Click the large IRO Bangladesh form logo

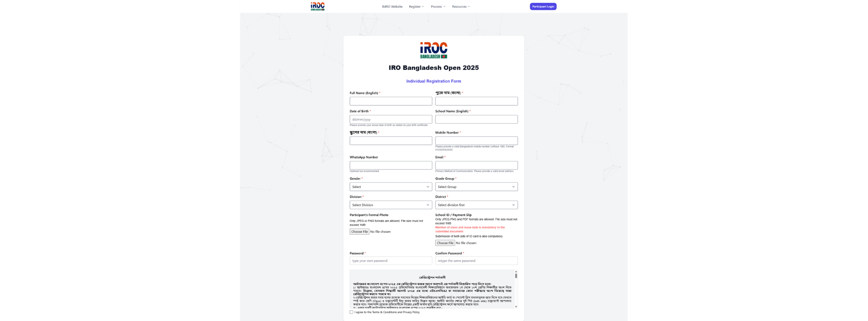(x=434, y=50)
